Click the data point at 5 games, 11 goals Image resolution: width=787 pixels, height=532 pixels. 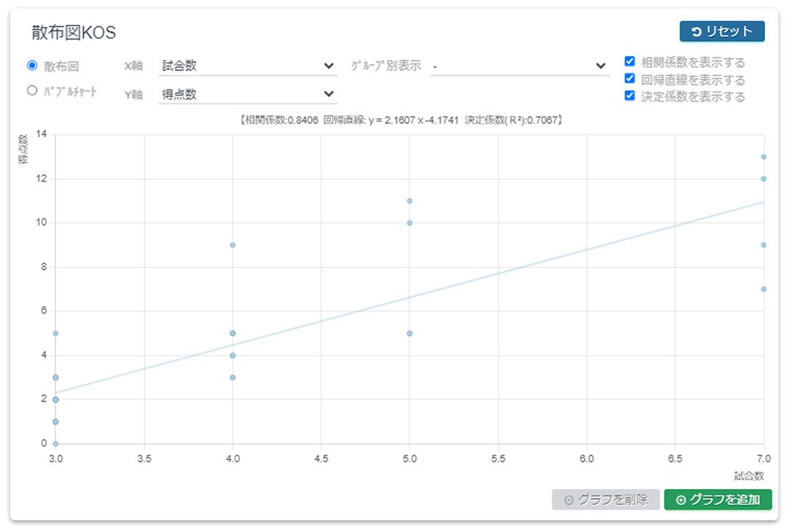pyautogui.click(x=410, y=201)
